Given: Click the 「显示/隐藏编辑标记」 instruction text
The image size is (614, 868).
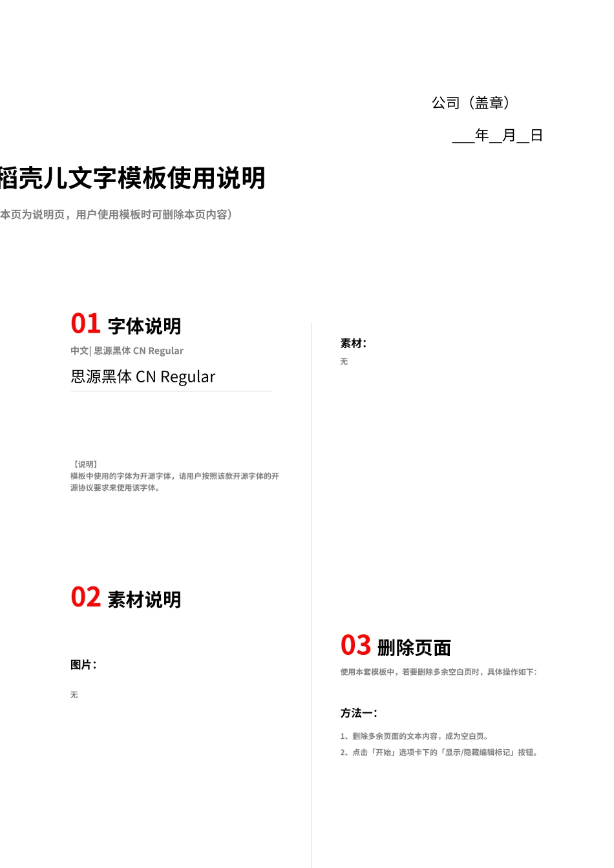Looking at the screenshot, I should (439, 752).
